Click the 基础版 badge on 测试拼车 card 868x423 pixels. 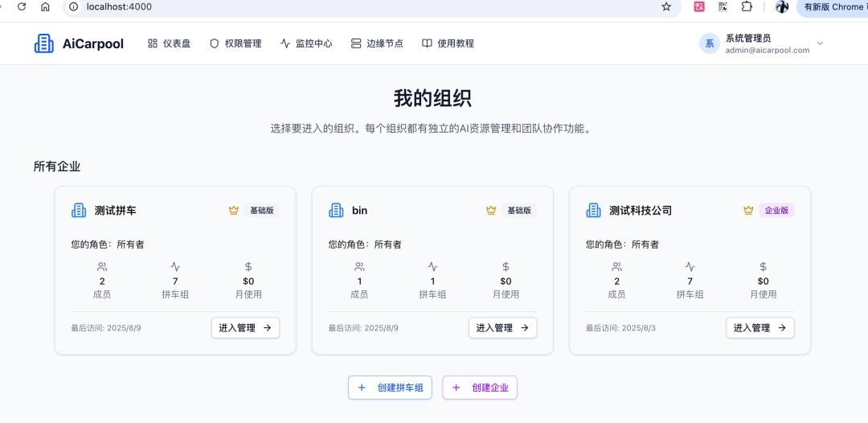click(262, 211)
